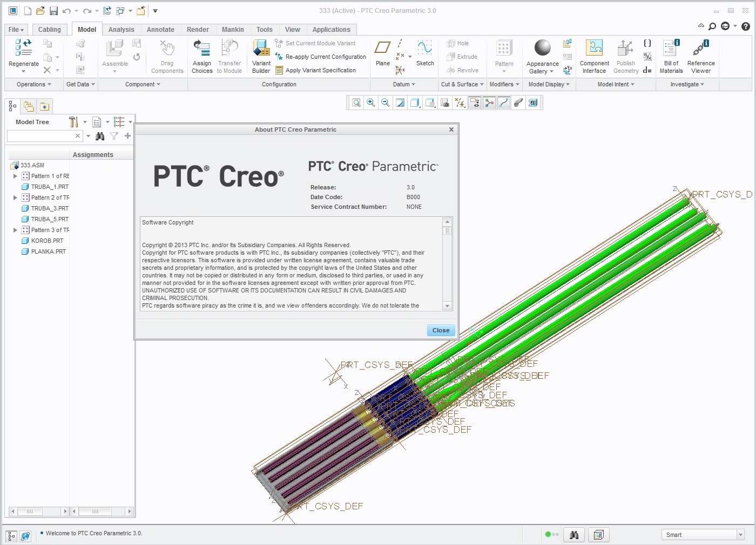The width and height of the screenshot is (756, 545).
Task: Toggle the browser display in status bar
Action: point(25,536)
